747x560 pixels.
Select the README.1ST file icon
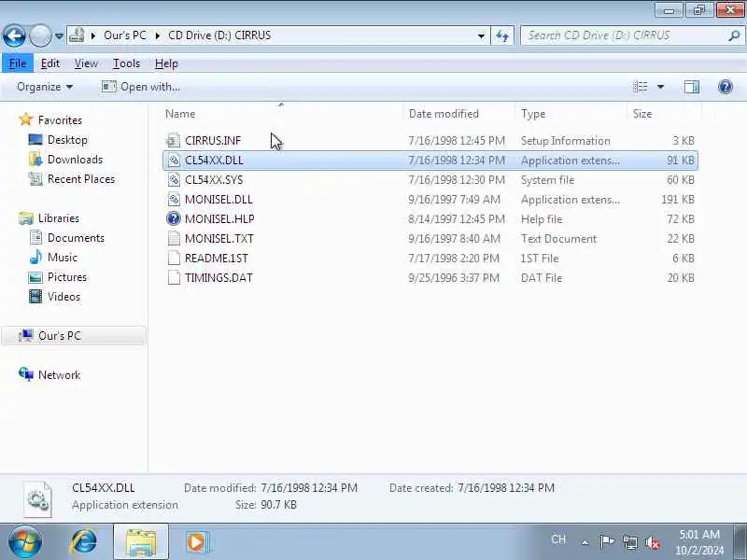[x=174, y=259]
